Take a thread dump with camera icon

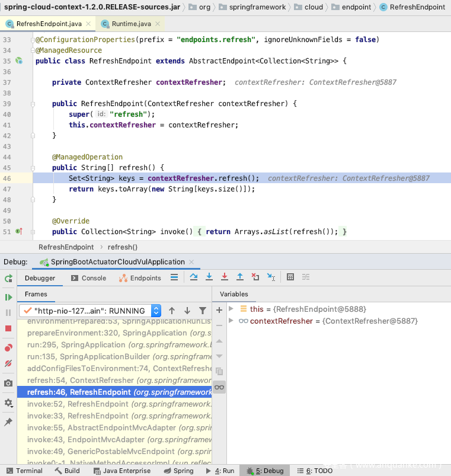tap(8, 383)
